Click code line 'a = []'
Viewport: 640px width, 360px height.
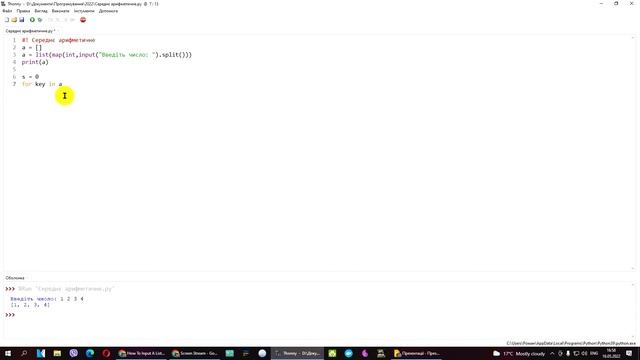pyautogui.click(x=32, y=47)
